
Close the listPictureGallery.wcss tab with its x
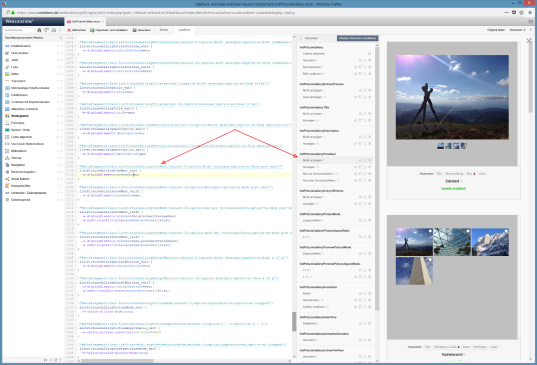103,22
